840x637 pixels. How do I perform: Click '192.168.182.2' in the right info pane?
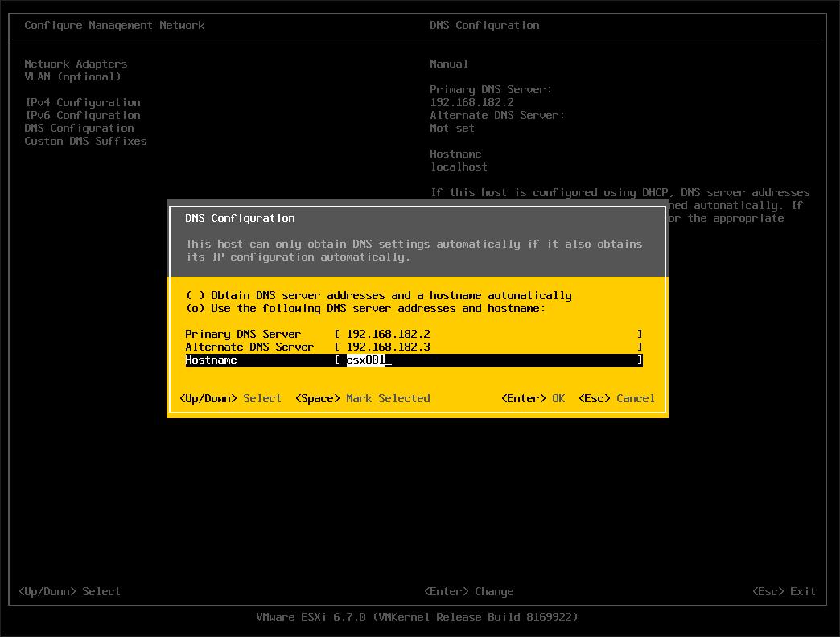tap(471, 102)
